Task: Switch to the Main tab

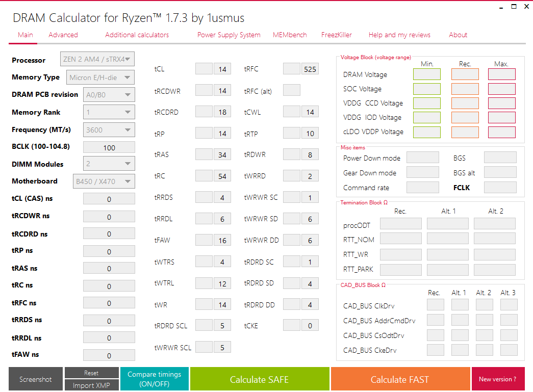Action: coord(26,35)
